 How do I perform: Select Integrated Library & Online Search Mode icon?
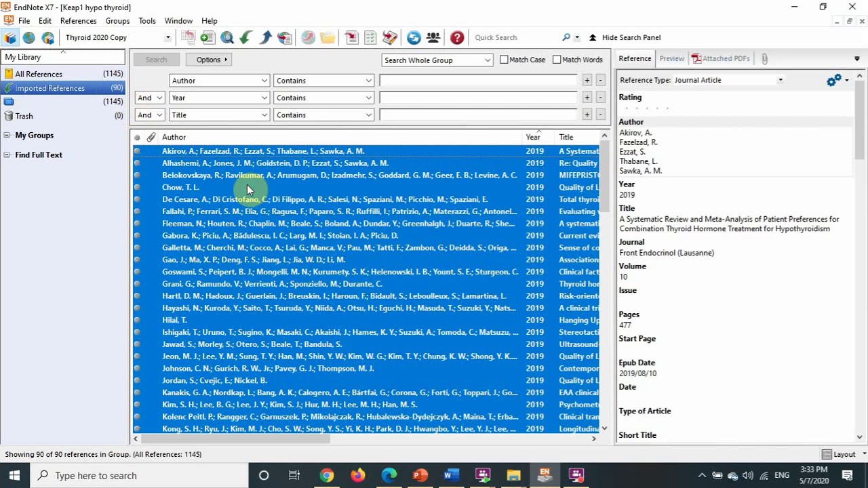tap(47, 38)
